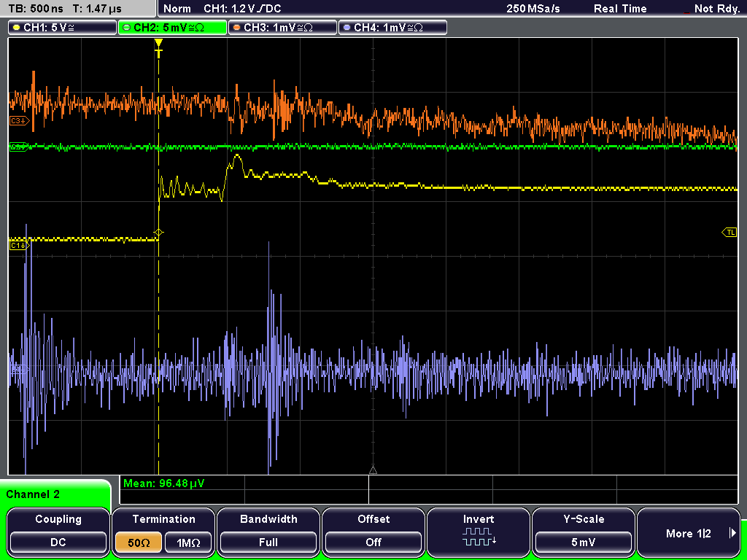Click the More page arrow icon
The width and height of the screenshot is (747, 560).
tap(732, 533)
